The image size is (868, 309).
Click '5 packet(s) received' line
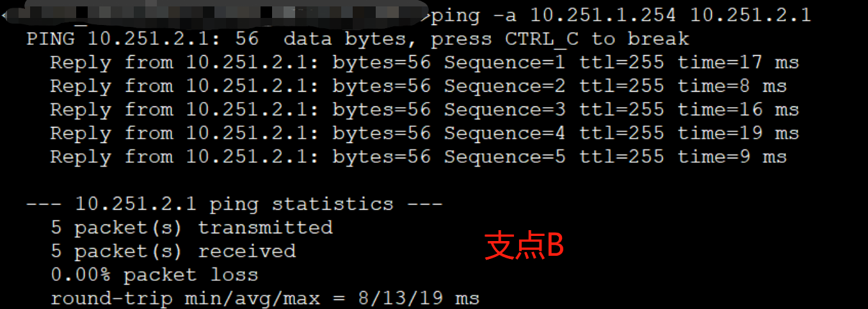coord(173,251)
